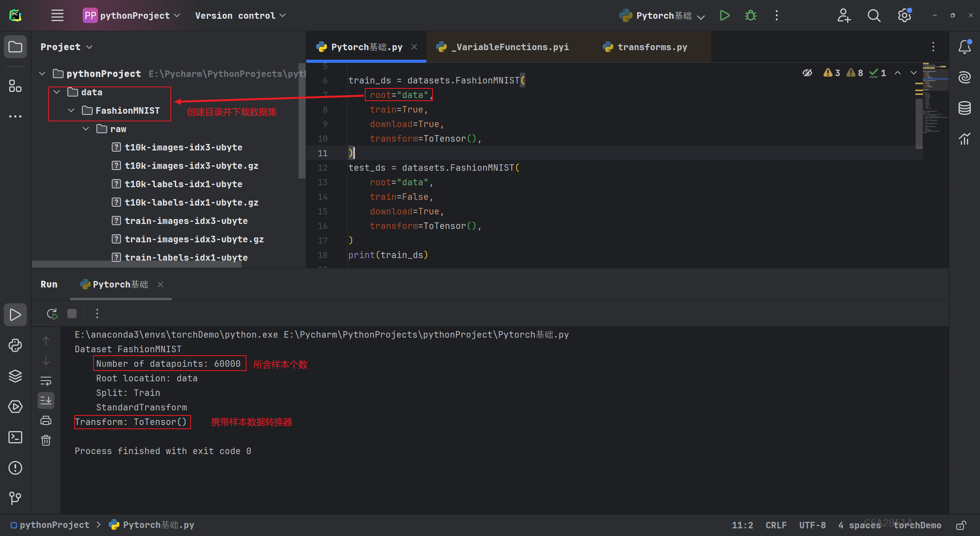Open Search Everywhere magnifier
The height and width of the screenshot is (536, 980).
pyautogui.click(x=874, y=16)
